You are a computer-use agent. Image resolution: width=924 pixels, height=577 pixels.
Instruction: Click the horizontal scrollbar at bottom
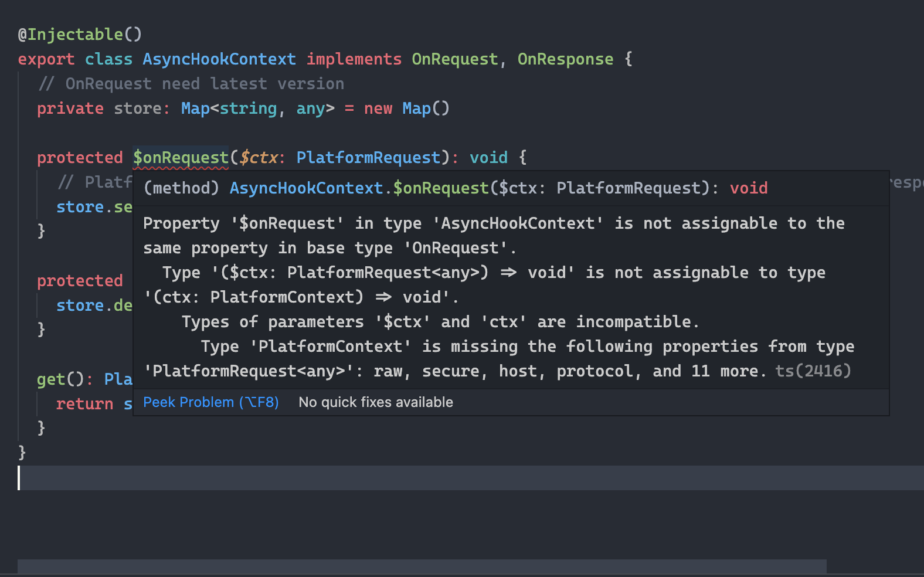[422, 566]
